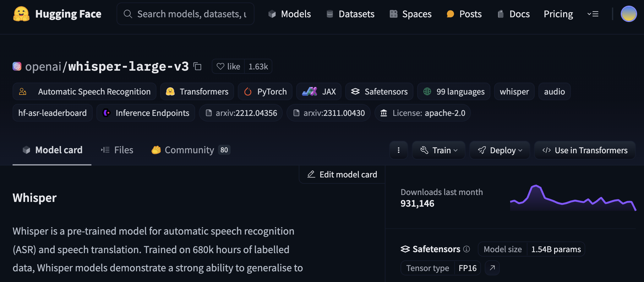Click the 931,146 downloads number
The width and height of the screenshot is (644, 282).
tap(417, 203)
